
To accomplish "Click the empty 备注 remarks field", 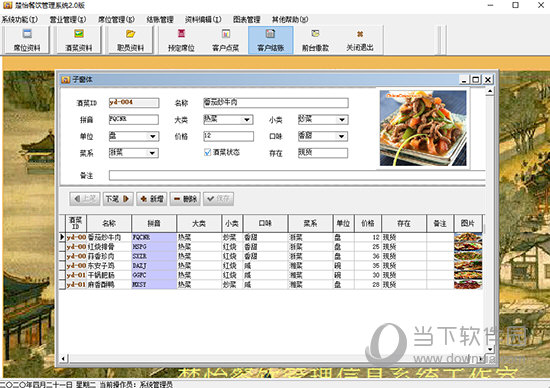I will [x=297, y=175].
